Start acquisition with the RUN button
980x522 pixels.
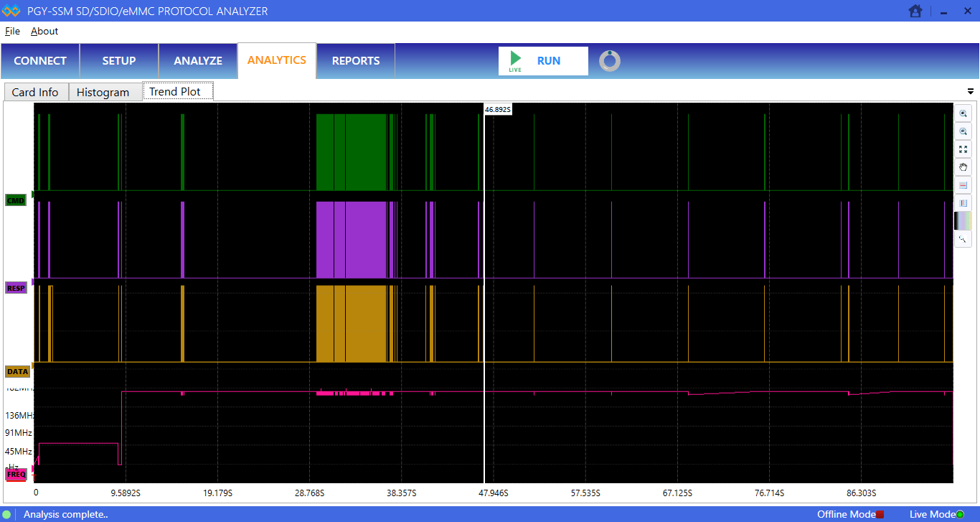click(x=543, y=60)
